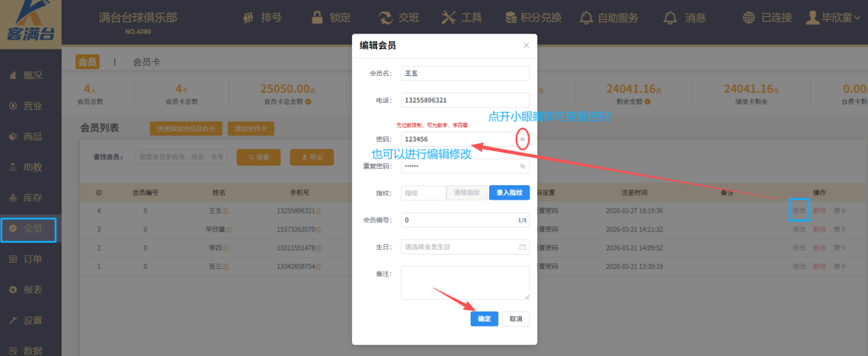
Task: Expand the 毕欣童 user account dropdown
Action: coord(833,18)
